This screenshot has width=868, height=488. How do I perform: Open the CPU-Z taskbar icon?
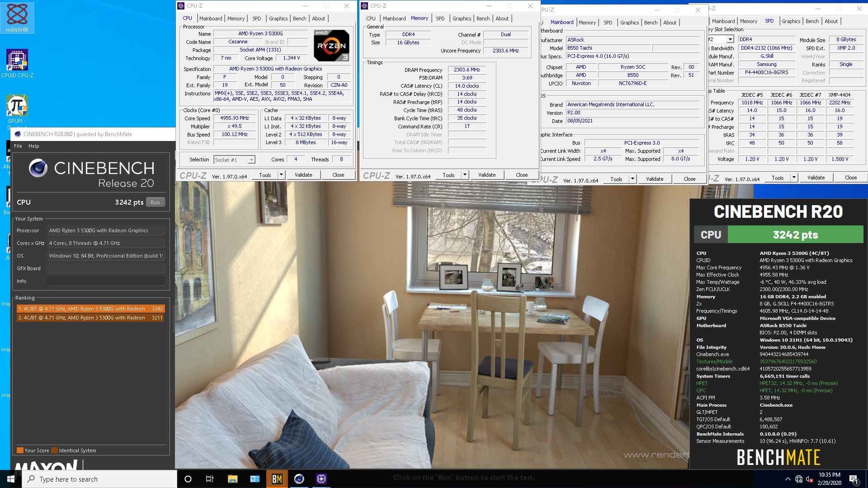[x=321, y=479]
